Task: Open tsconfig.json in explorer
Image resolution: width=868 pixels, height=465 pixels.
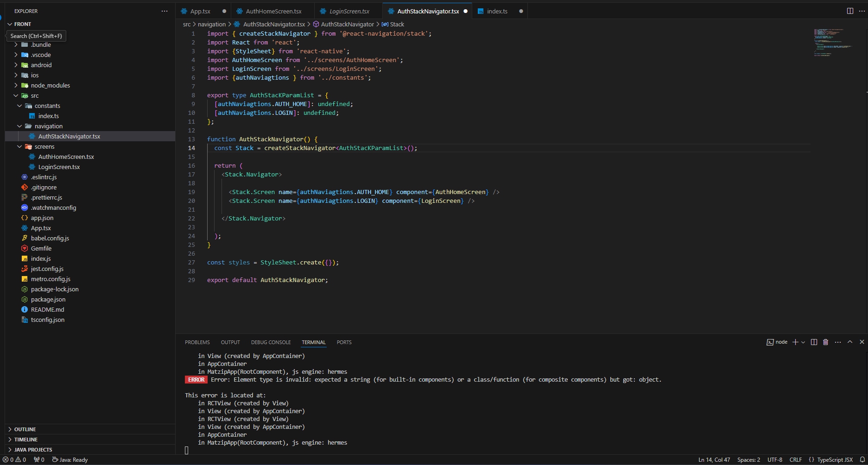Action: 47,320
